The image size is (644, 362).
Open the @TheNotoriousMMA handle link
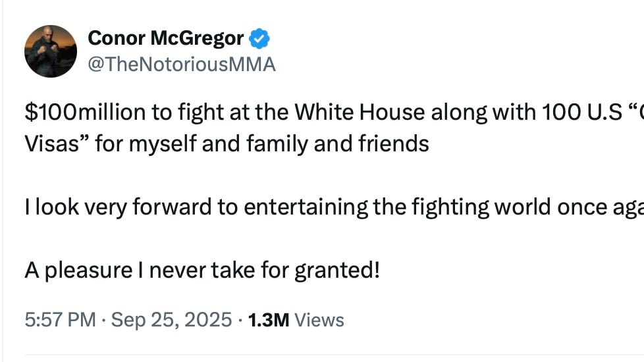[x=181, y=65]
